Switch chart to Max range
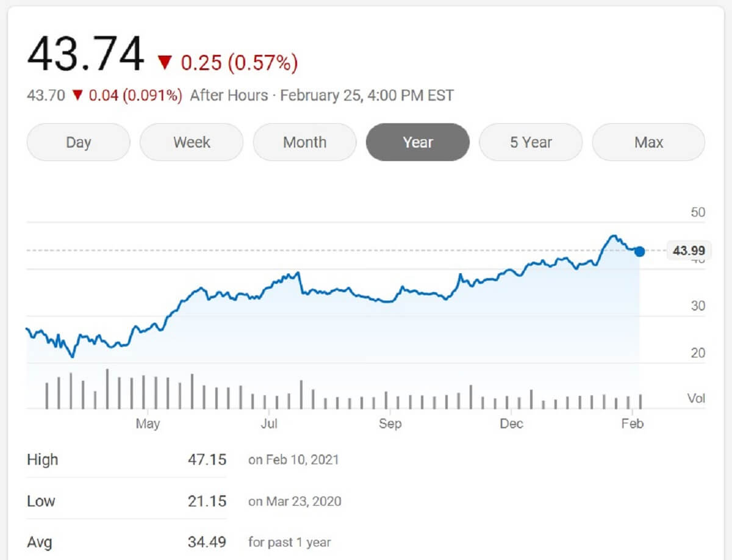 point(648,142)
